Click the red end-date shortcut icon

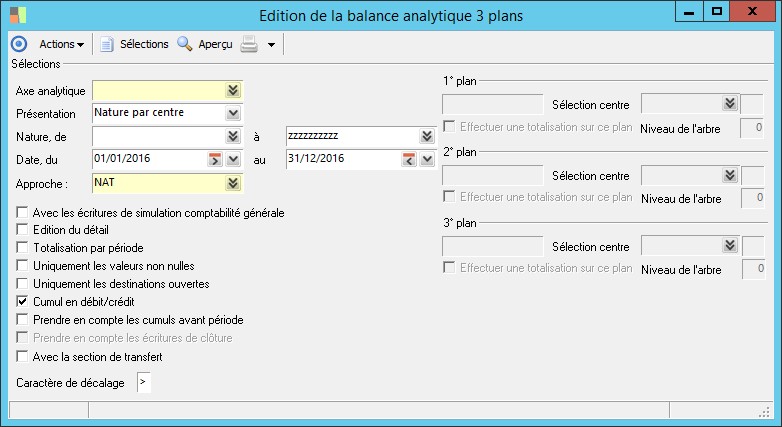(x=408, y=159)
